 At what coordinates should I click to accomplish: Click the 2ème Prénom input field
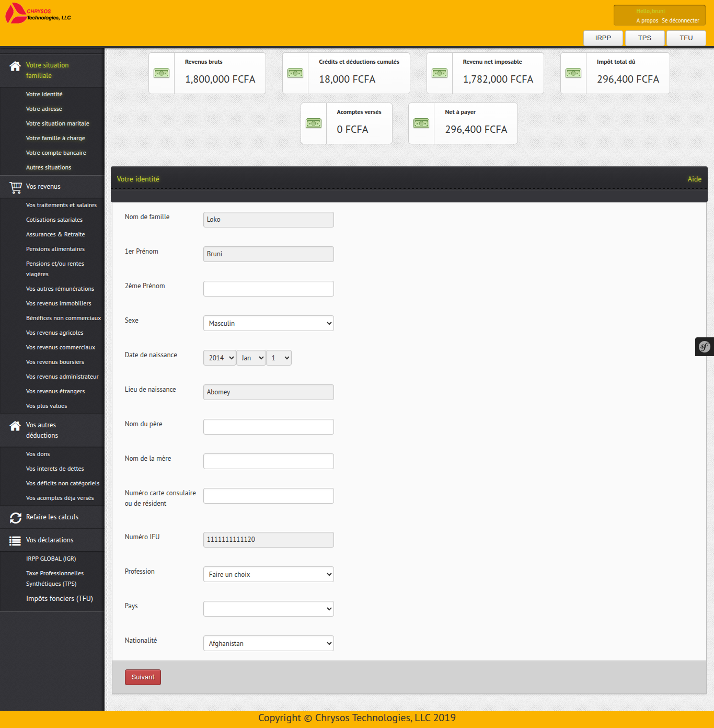point(269,289)
